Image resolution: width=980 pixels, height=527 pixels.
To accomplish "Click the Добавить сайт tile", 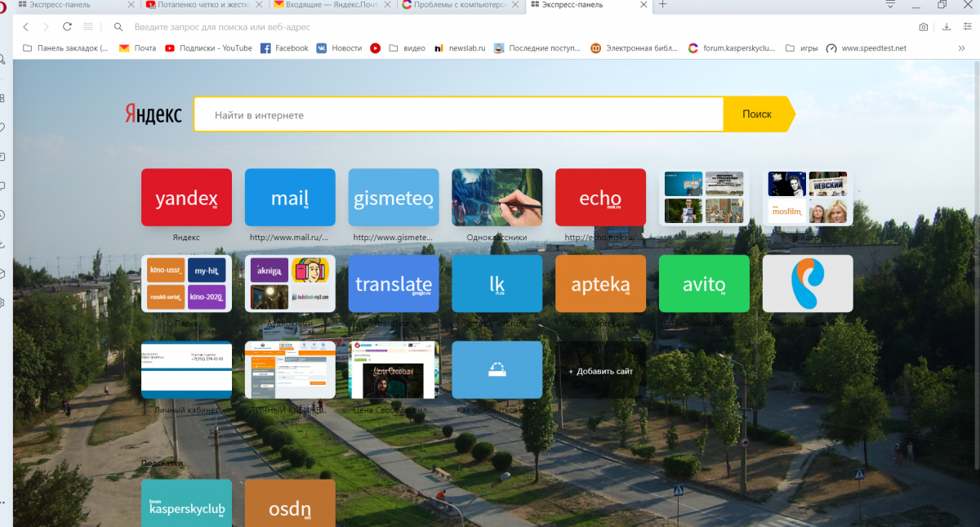I will point(600,371).
